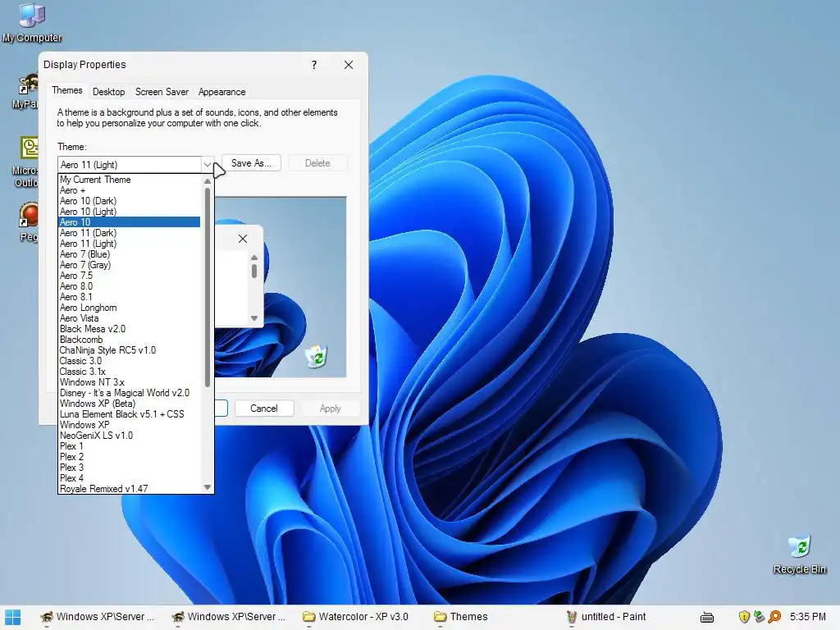
Task: Select Luna Element Black v5.1 + CSS
Action: (129, 414)
